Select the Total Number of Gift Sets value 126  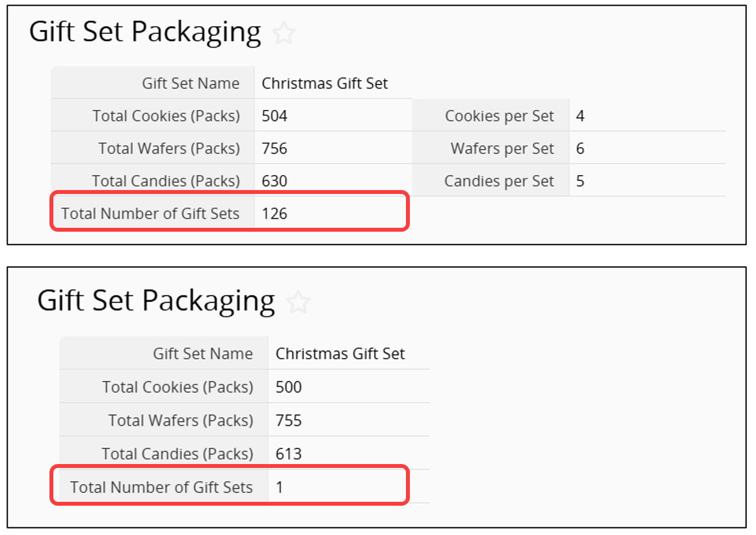tap(275, 213)
